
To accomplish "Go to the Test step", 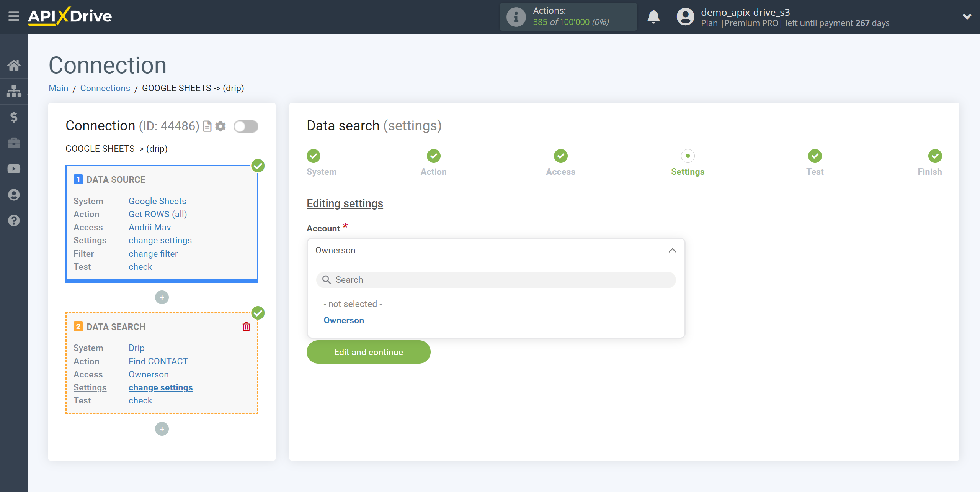I will click(x=815, y=156).
